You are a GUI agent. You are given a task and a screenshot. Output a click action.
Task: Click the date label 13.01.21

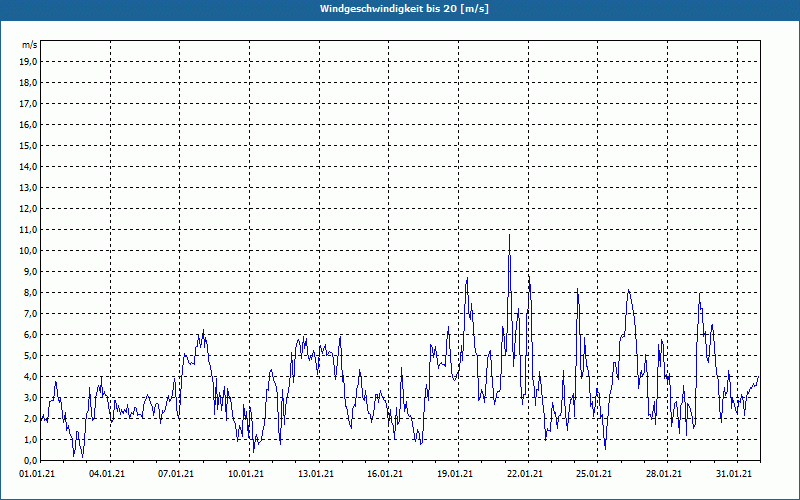(x=316, y=474)
